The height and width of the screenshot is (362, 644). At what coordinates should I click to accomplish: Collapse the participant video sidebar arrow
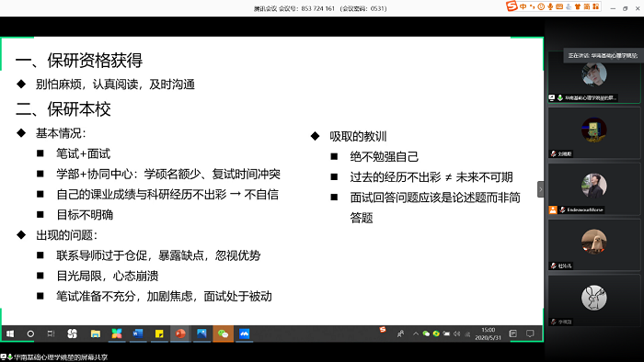541,189
